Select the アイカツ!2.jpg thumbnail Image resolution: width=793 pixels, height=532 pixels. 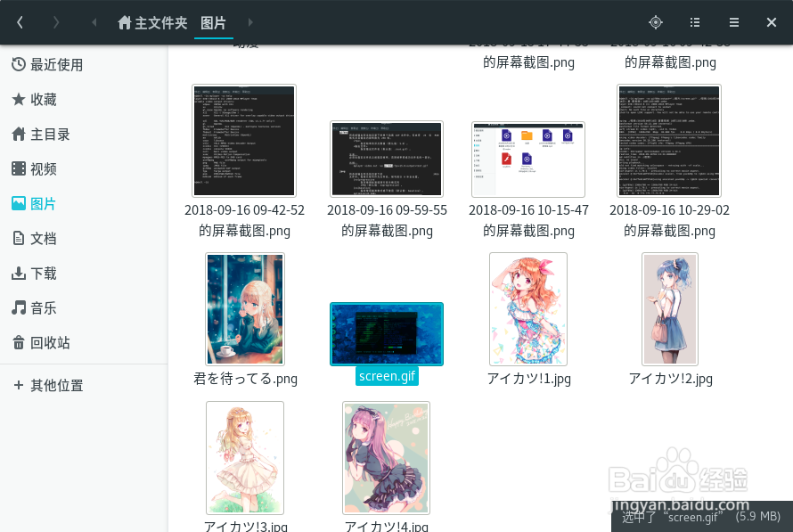[670, 309]
